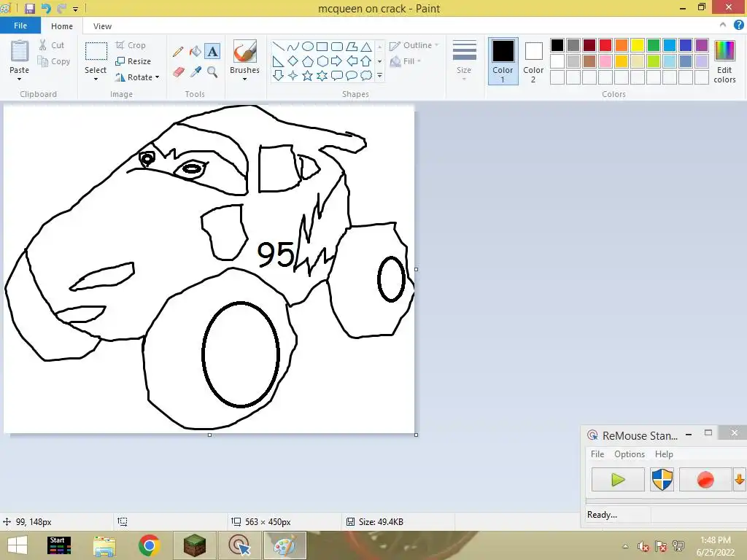The width and height of the screenshot is (747, 560).
Task: Open ReMouse Options menu
Action: (x=630, y=454)
